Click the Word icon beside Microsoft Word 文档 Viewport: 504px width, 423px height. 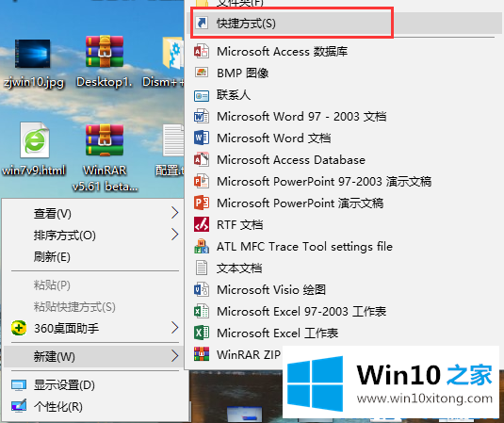coord(202,138)
